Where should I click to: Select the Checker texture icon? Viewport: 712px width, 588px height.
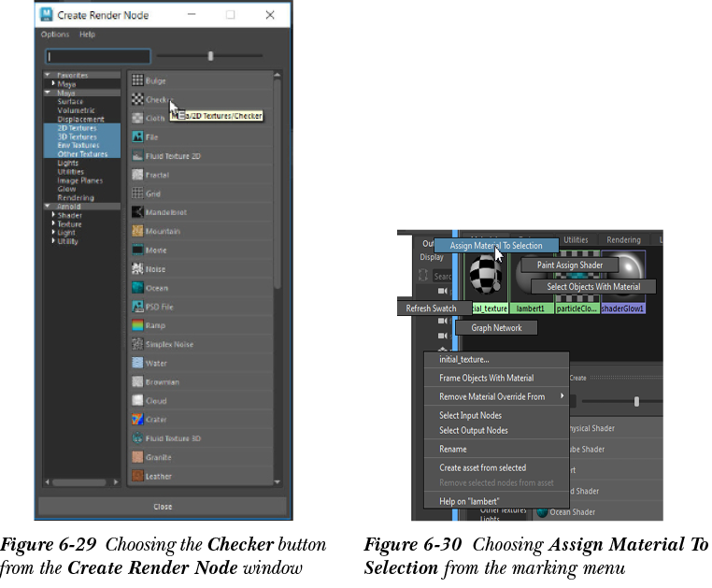tap(137, 99)
